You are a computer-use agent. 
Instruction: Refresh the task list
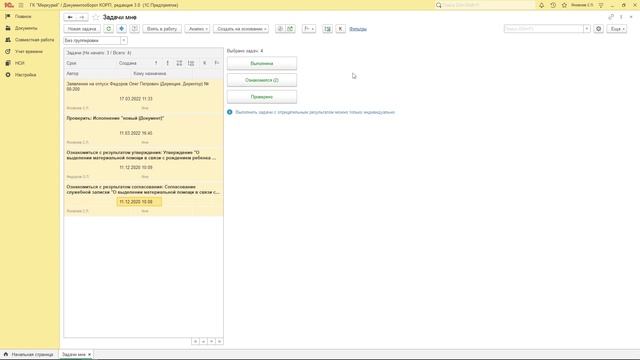109,29
